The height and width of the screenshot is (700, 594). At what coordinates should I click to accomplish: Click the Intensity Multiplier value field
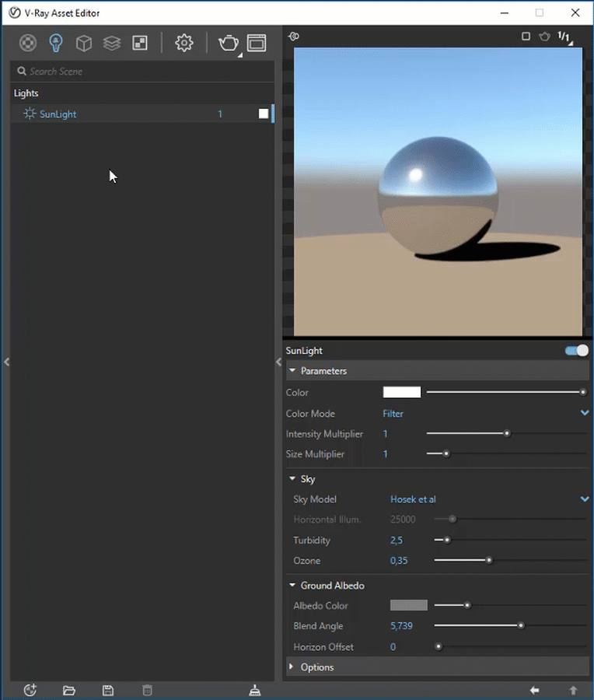[386, 433]
